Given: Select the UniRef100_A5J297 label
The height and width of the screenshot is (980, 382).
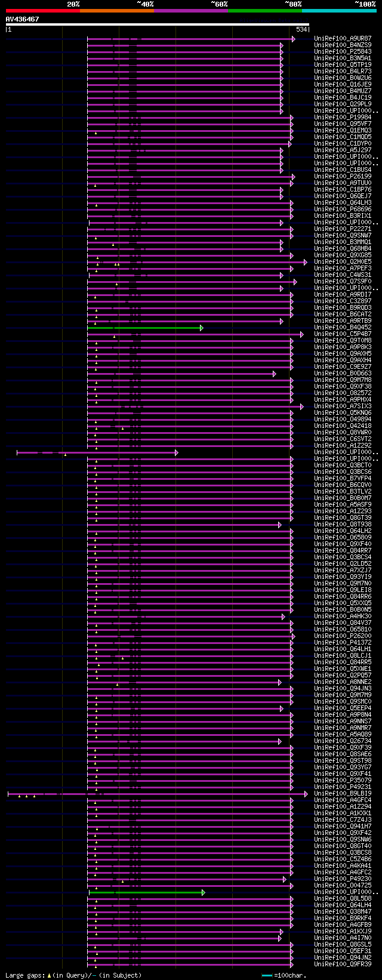Looking at the screenshot, I should click(343, 150).
